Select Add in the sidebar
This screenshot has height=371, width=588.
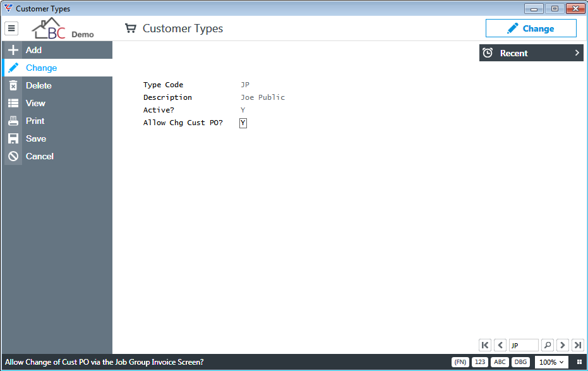coord(57,50)
